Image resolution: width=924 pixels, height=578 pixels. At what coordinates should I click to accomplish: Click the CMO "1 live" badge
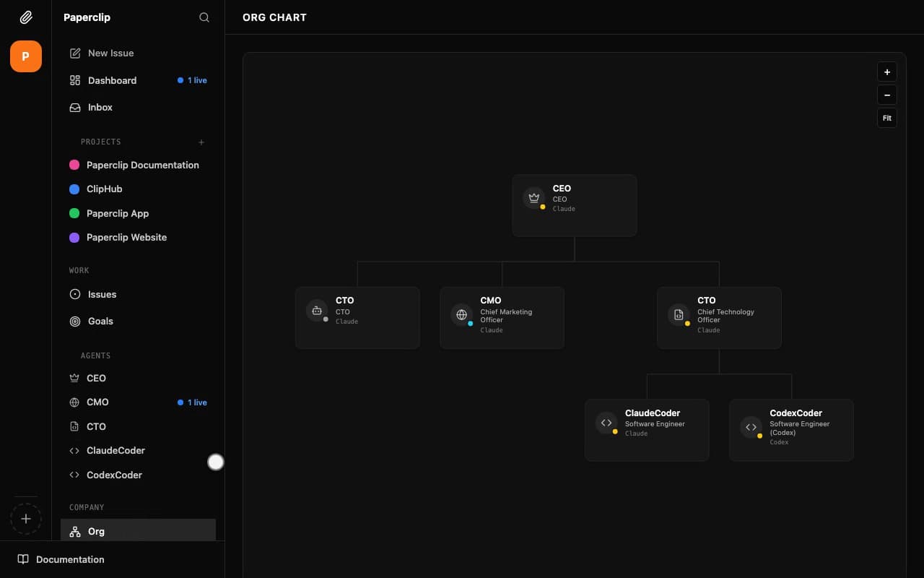tap(192, 402)
